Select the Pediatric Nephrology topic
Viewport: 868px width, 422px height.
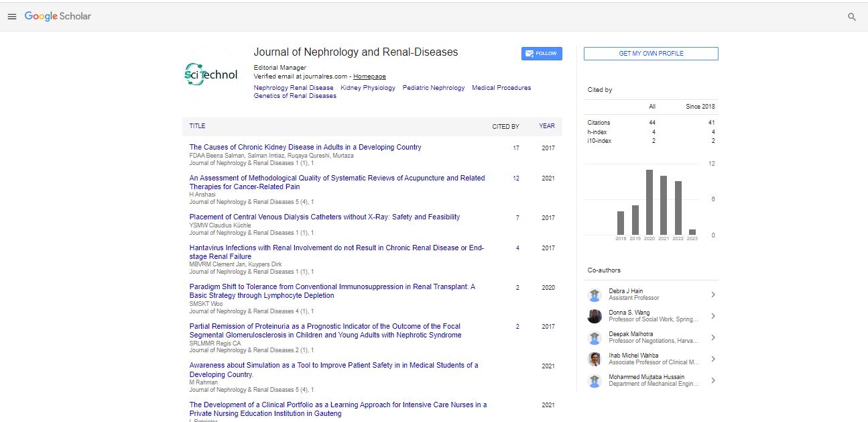434,88
